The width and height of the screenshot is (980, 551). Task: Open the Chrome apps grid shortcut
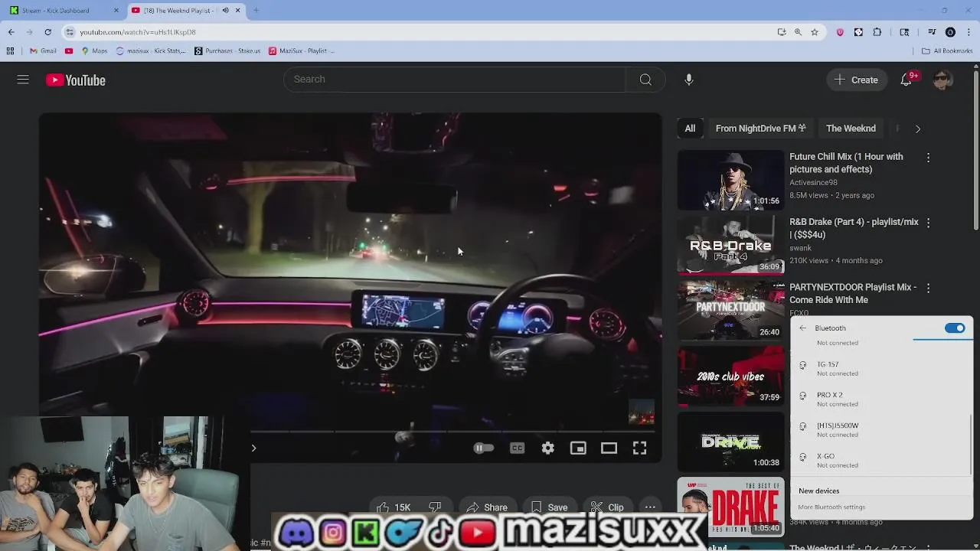pos(10,51)
